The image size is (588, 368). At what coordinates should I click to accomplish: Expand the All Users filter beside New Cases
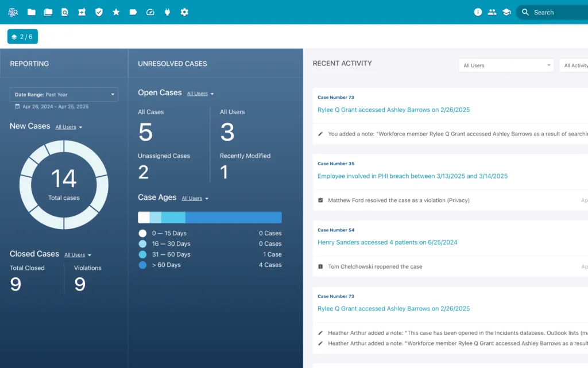(x=69, y=127)
